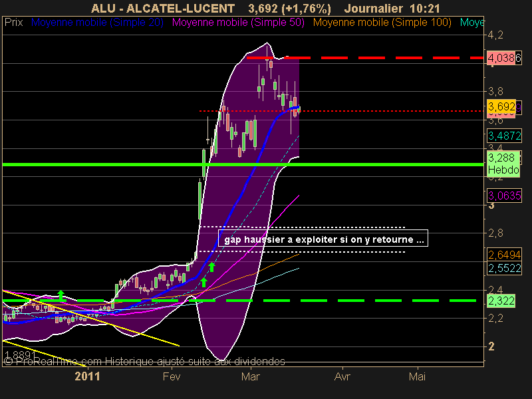Select the 'Moyenne mobile (Simple 20)' legend

[97, 23]
